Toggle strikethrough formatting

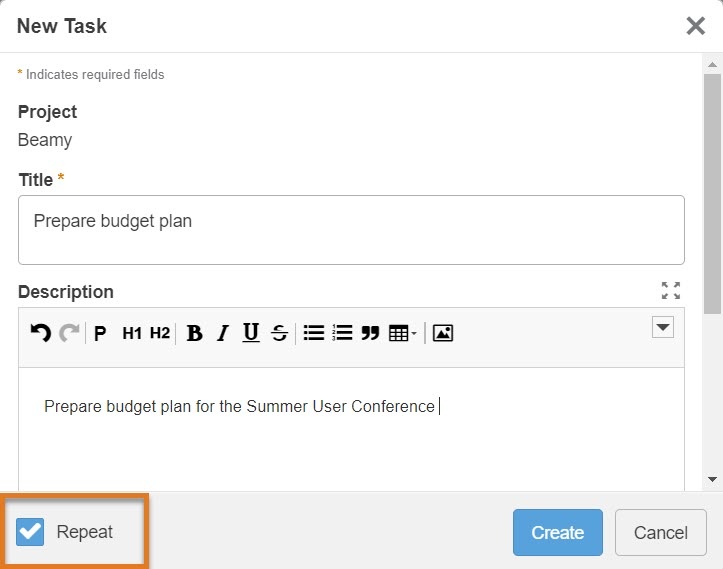click(x=279, y=334)
